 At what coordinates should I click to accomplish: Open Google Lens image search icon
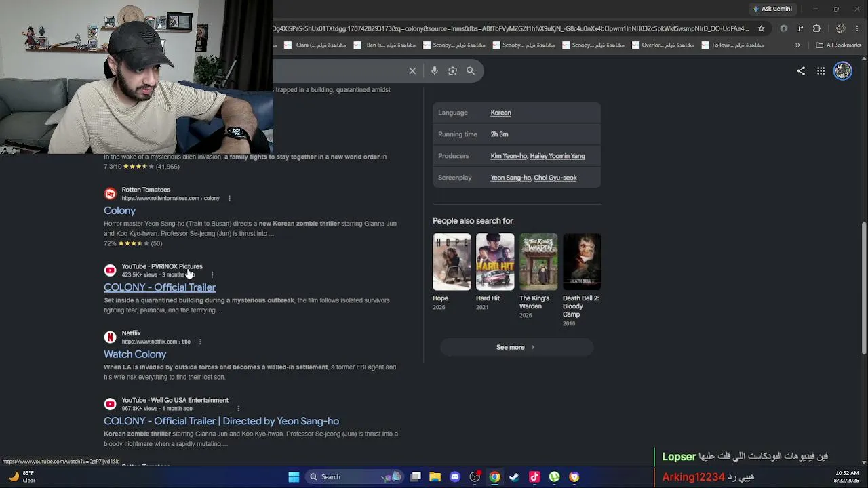click(x=452, y=70)
